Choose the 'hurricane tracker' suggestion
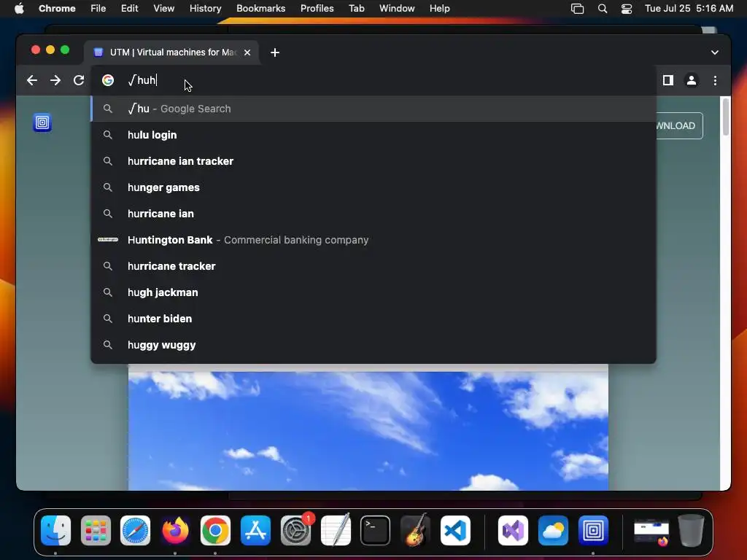747x560 pixels. click(373, 265)
